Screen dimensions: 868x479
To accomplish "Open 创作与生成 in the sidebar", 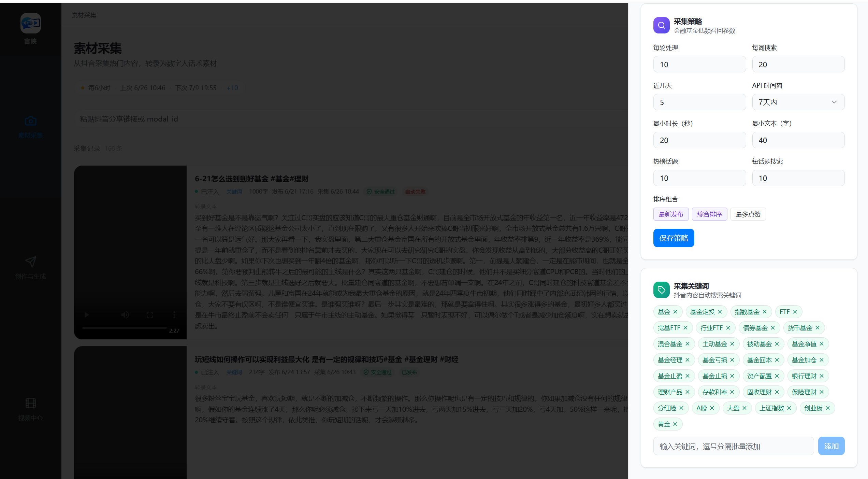I will point(30,268).
